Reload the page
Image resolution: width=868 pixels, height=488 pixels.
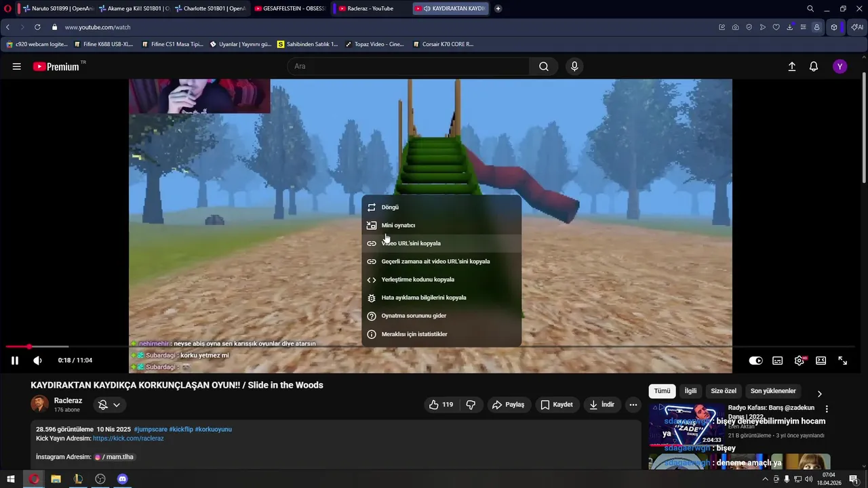click(37, 27)
